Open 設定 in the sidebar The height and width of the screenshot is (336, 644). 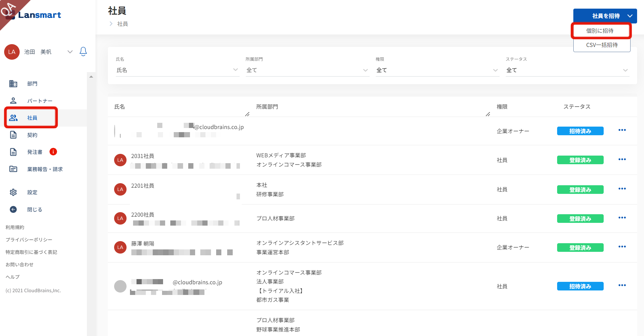32,192
